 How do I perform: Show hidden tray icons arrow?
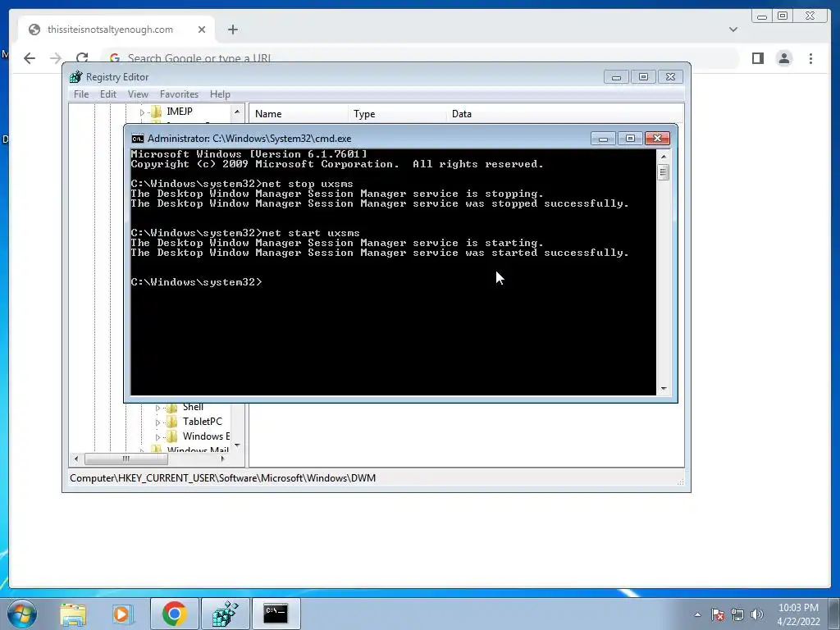(697, 614)
